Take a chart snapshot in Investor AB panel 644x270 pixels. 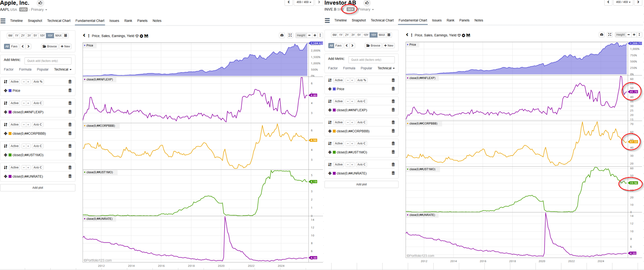(602, 35)
